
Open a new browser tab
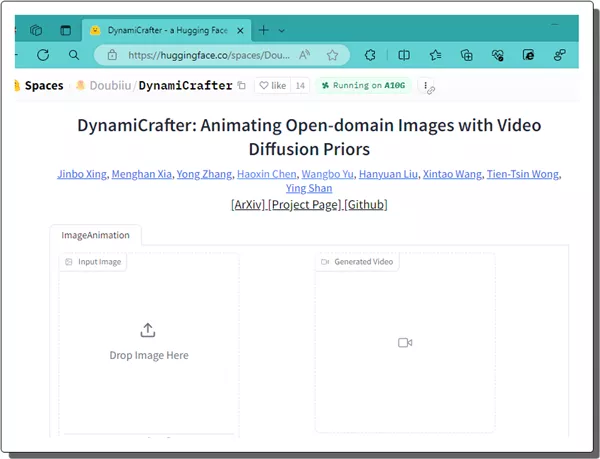click(264, 30)
